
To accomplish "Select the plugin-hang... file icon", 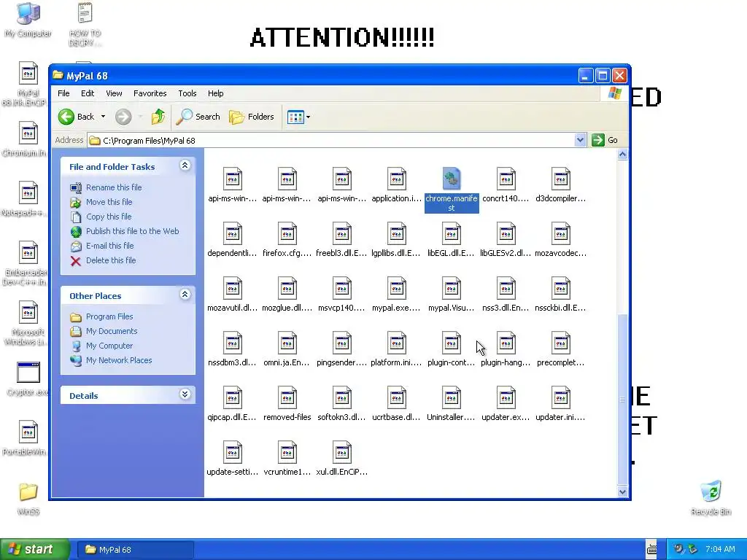I will click(506, 343).
